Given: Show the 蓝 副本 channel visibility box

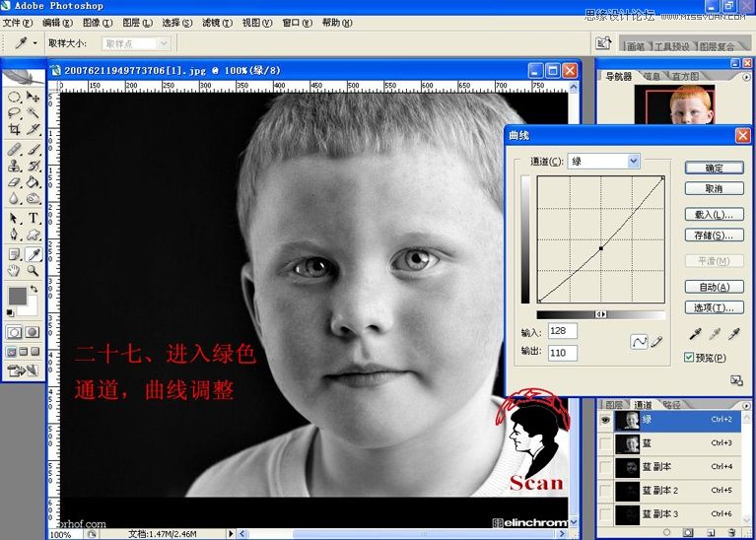Looking at the screenshot, I should (x=605, y=467).
